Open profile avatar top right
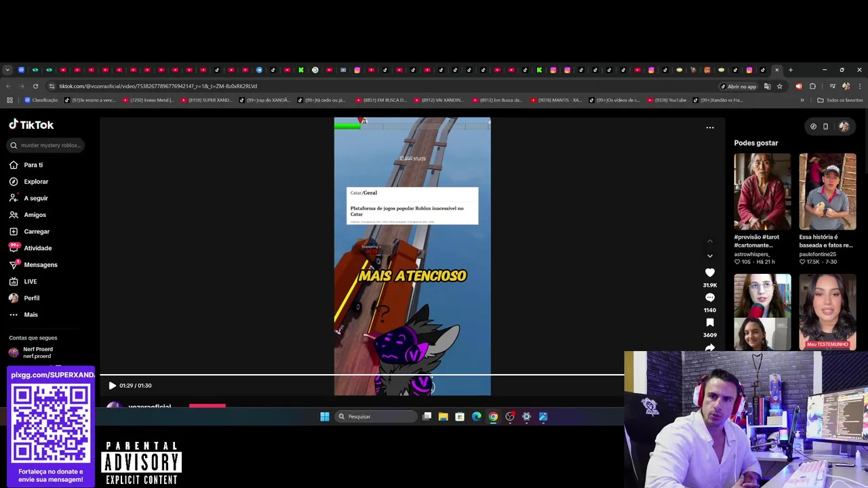The width and height of the screenshot is (868, 488). [844, 126]
